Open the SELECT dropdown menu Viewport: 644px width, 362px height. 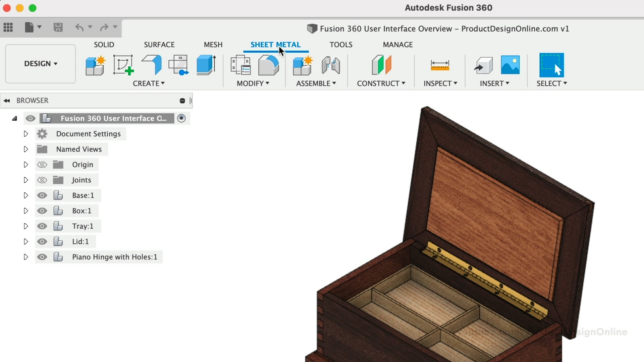pos(552,83)
